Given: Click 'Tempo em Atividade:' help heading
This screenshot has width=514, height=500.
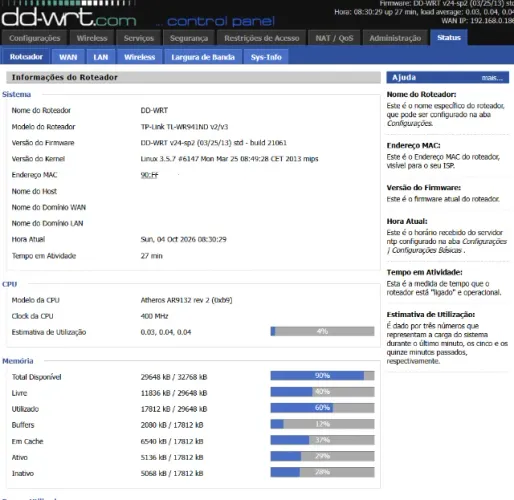Looking at the screenshot, I should [424, 272].
